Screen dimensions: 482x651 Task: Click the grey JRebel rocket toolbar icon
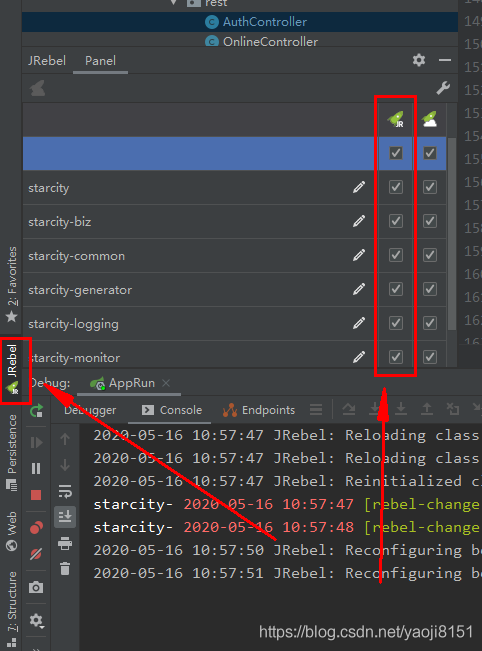37,88
